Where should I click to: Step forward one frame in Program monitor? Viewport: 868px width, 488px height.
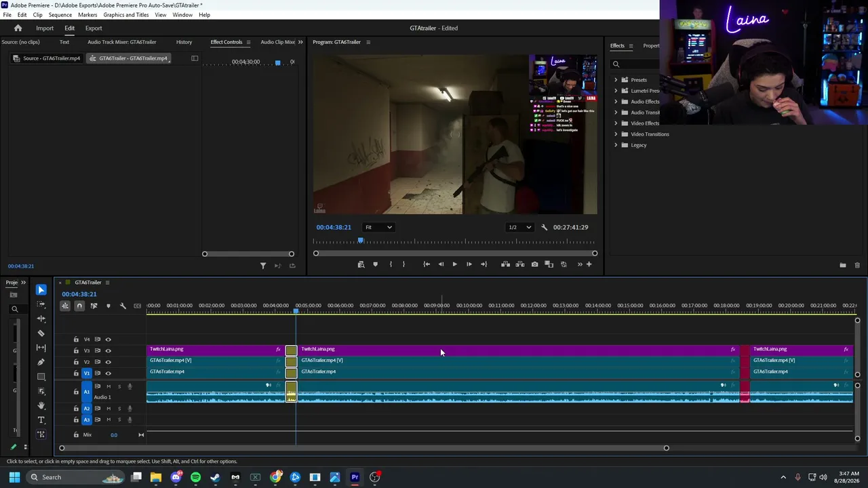(x=469, y=264)
